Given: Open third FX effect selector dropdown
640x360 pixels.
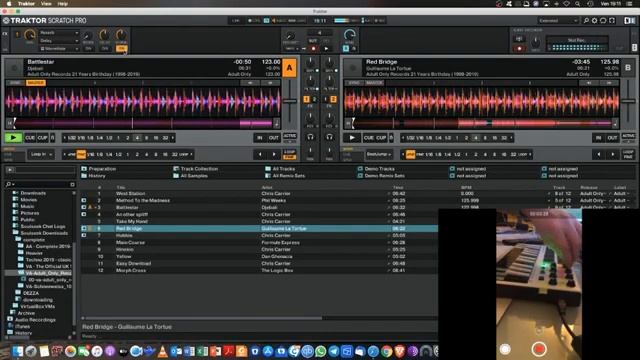Looking at the screenshot, I should [x=59, y=49].
